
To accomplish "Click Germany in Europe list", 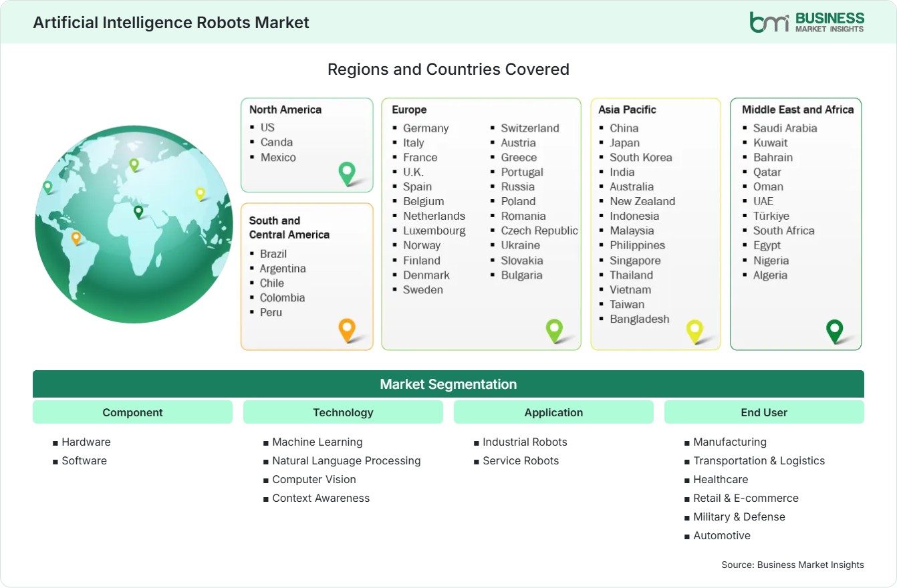I will tap(426, 128).
